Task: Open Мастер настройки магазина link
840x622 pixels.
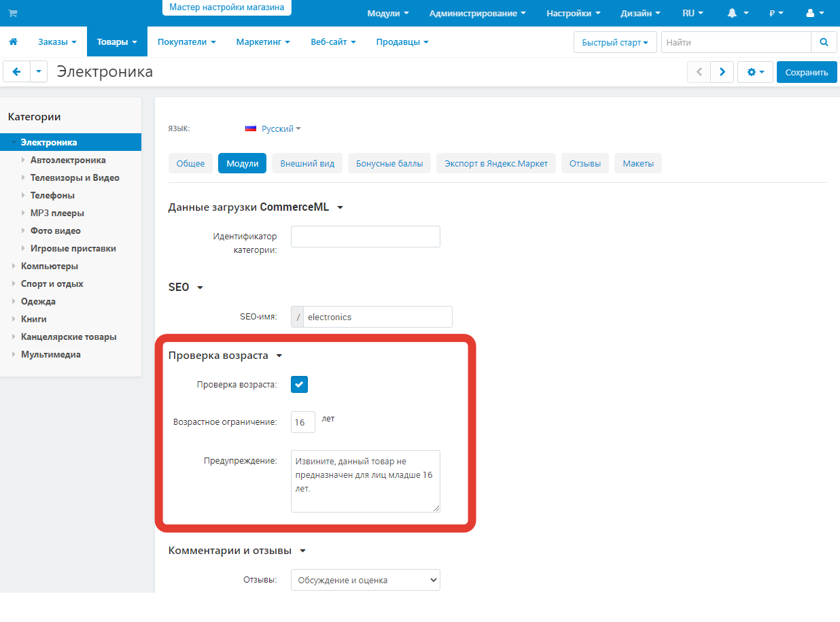Action: [227, 7]
